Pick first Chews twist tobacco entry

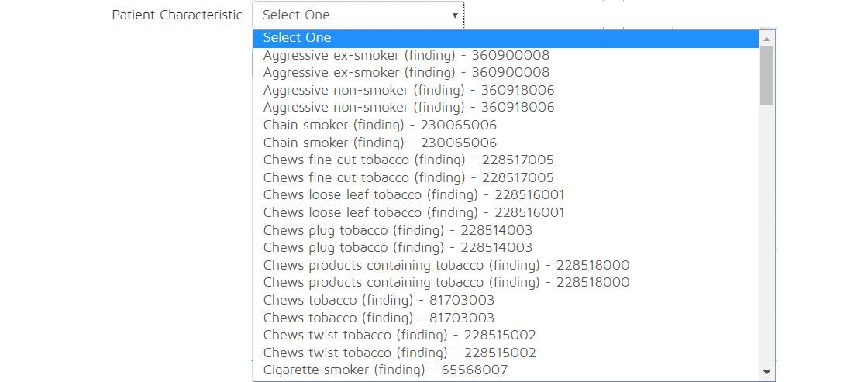[x=399, y=336]
